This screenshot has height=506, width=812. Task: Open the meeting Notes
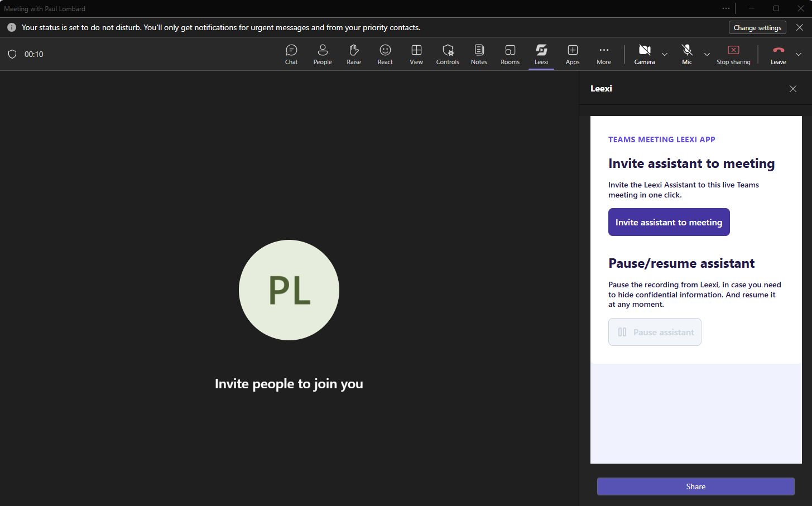(x=479, y=54)
